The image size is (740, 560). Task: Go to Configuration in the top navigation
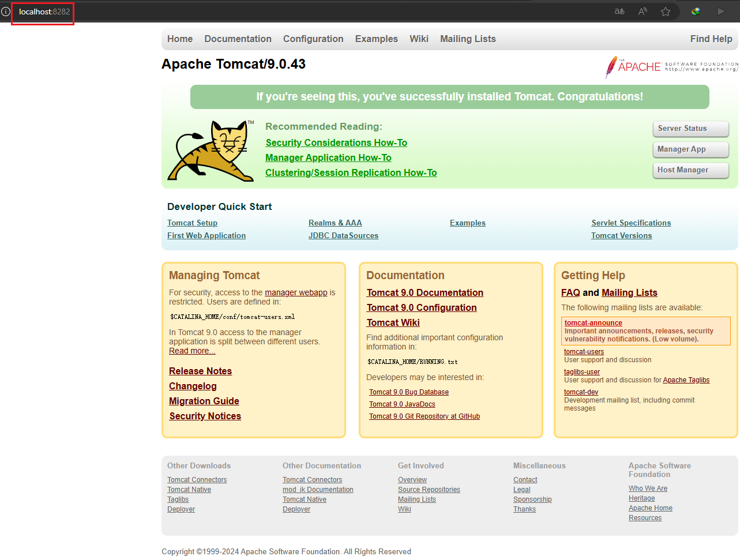click(313, 39)
